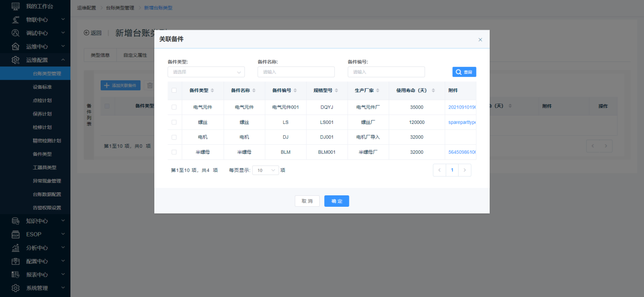Click the 我的工作台 monitor icon
The image size is (644, 297).
click(x=15, y=6)
